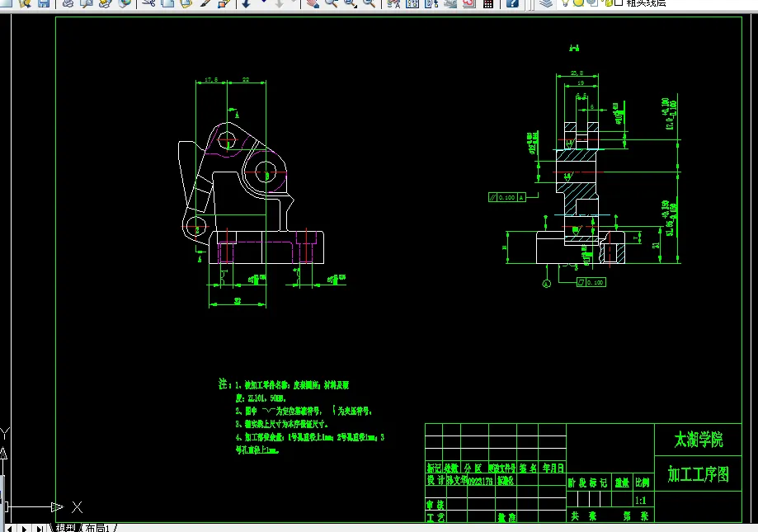Click the last layout tab arrow

point(40,529)
